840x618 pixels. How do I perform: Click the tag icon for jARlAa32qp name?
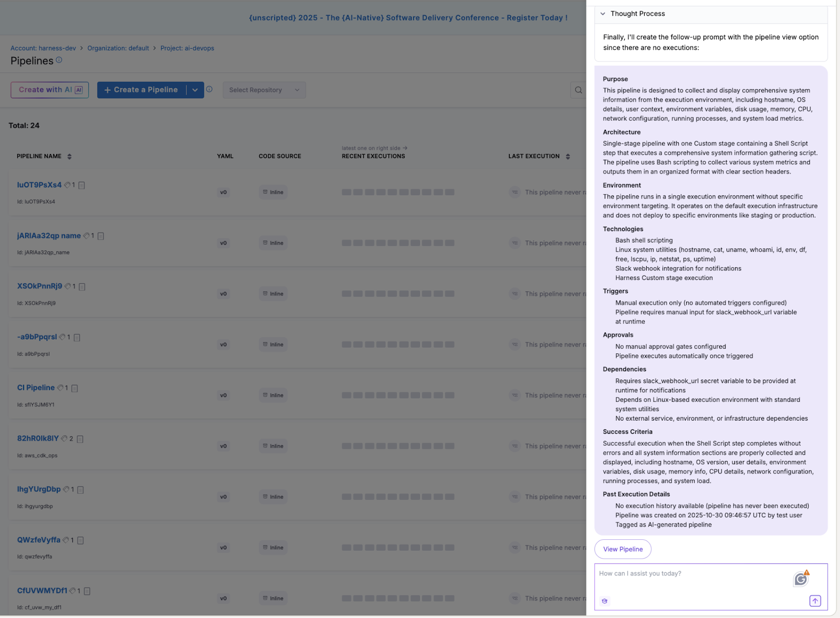(x=87, y=236)
